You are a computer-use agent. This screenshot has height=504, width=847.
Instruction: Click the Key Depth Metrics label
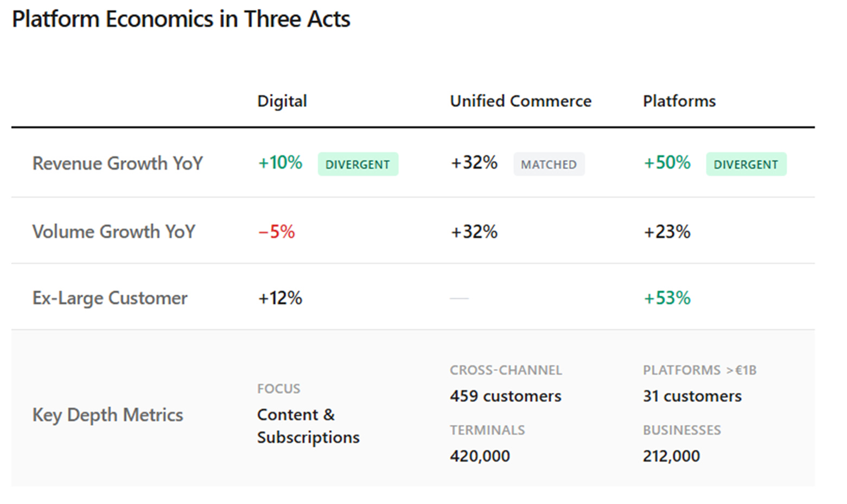point(107,415)
